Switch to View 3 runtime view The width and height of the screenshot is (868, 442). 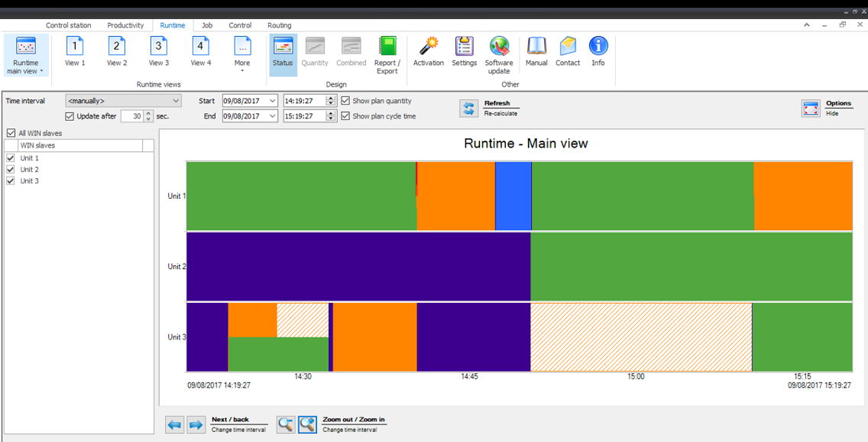tap(159, 47)
